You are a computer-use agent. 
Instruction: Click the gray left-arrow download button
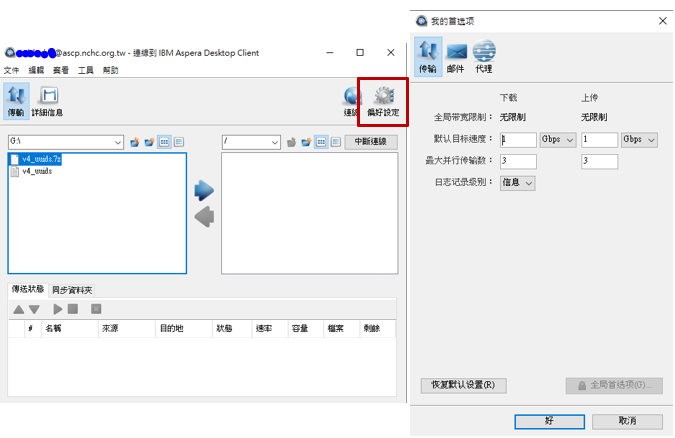coord(204,216)
